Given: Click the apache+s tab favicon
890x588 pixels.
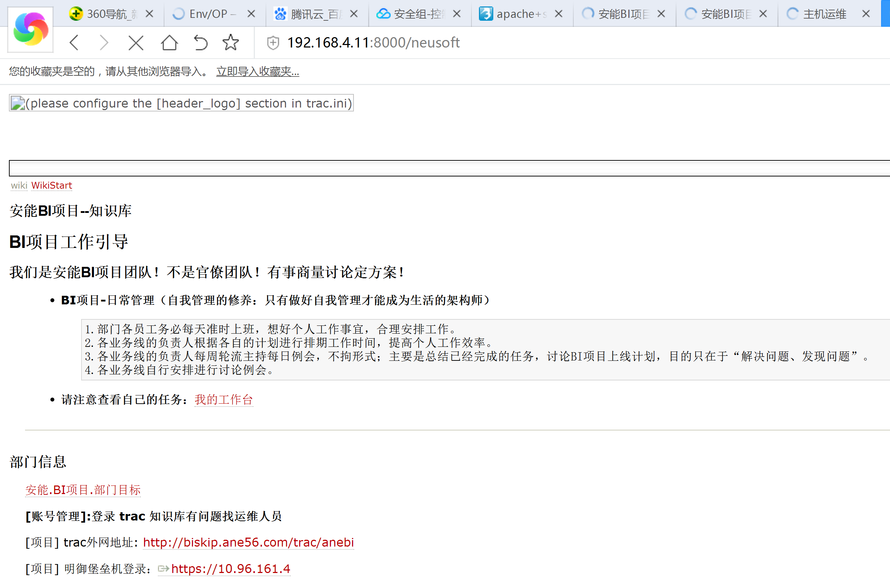Looking at the screenshot, I should [485, 14].
